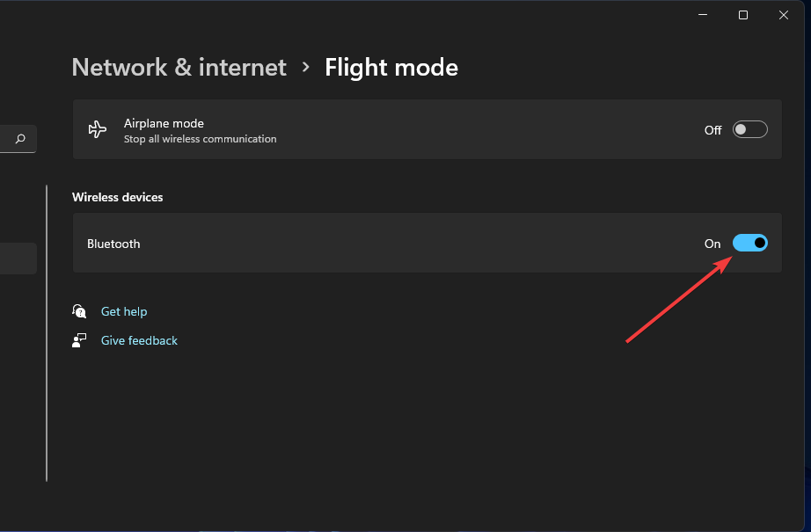Select the highlighted sidebar navigation item
This screenshot has height=532, width=811.
pos(18,258)
